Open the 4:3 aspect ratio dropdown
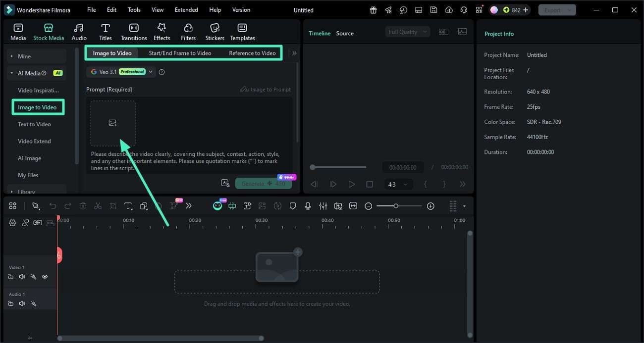 pyautogui.click(x=398, y=184)
